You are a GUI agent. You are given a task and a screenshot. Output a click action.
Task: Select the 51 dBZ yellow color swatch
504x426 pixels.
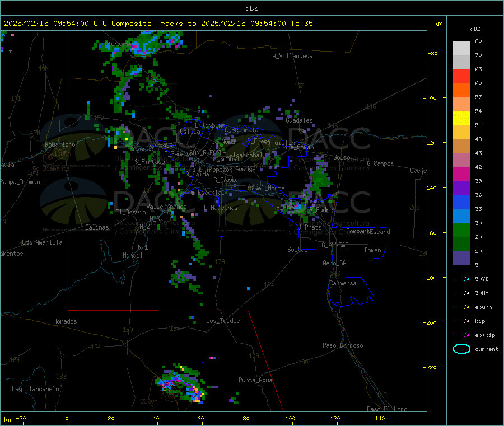461,118
